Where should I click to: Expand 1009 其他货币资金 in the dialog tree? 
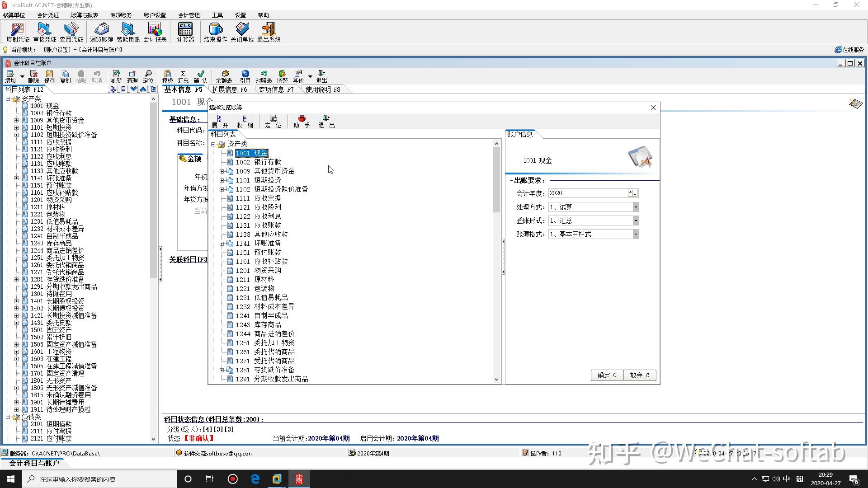222,171
